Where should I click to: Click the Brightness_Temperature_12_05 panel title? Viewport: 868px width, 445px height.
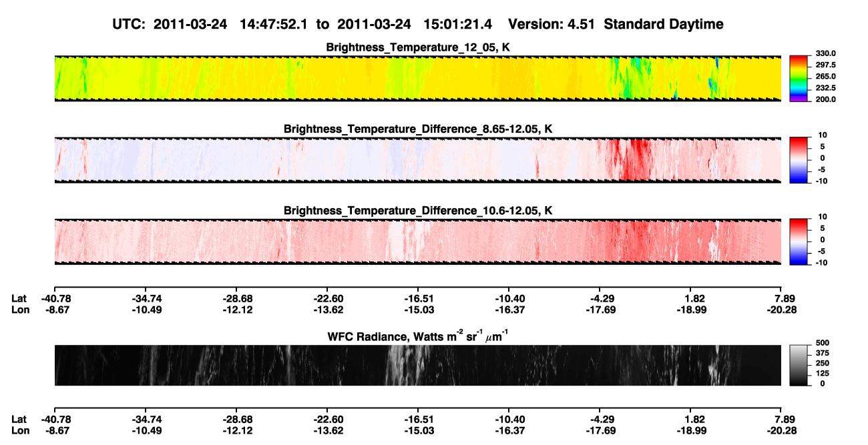click(x=418, y=47)
